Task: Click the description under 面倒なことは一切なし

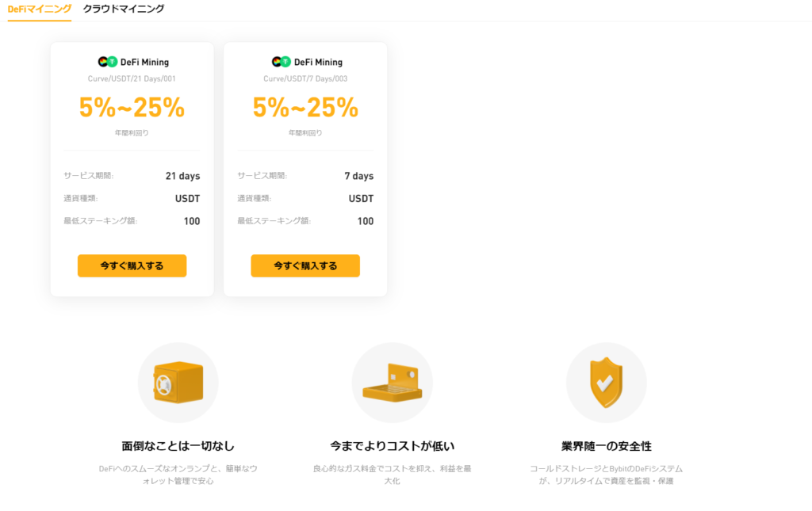Action: click(178, 475)
